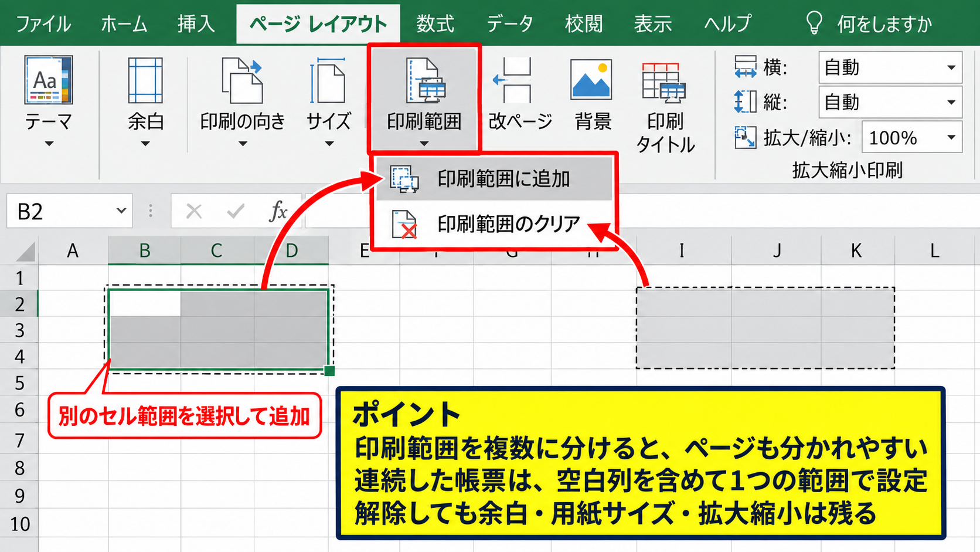
Task: Click the formula bar cancel X icon
Action: point(194,211)
